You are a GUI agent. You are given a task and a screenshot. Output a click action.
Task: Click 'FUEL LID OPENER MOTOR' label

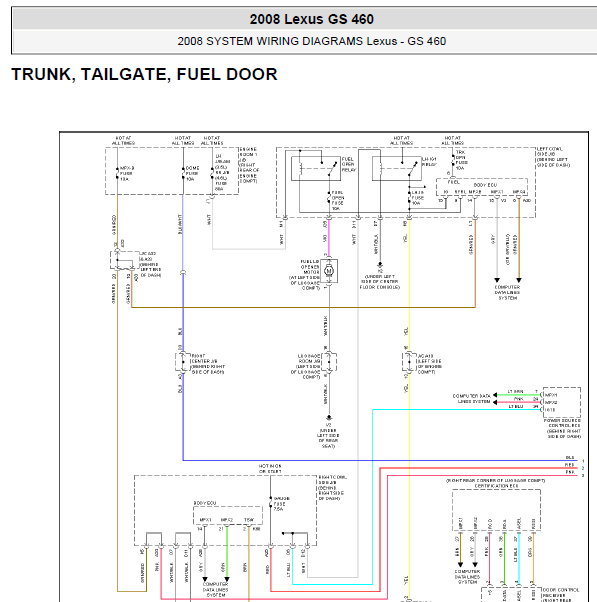(304, 275)
